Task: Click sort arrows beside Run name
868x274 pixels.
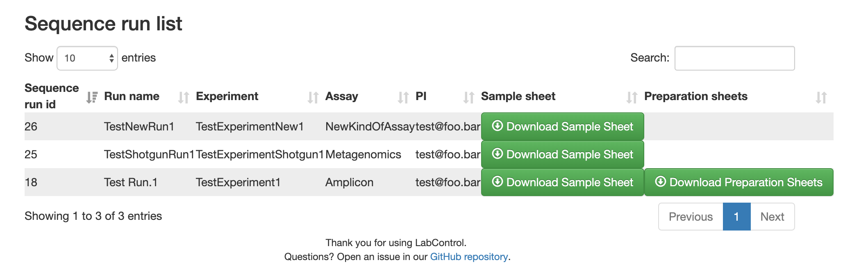Action: coord(184,97)
